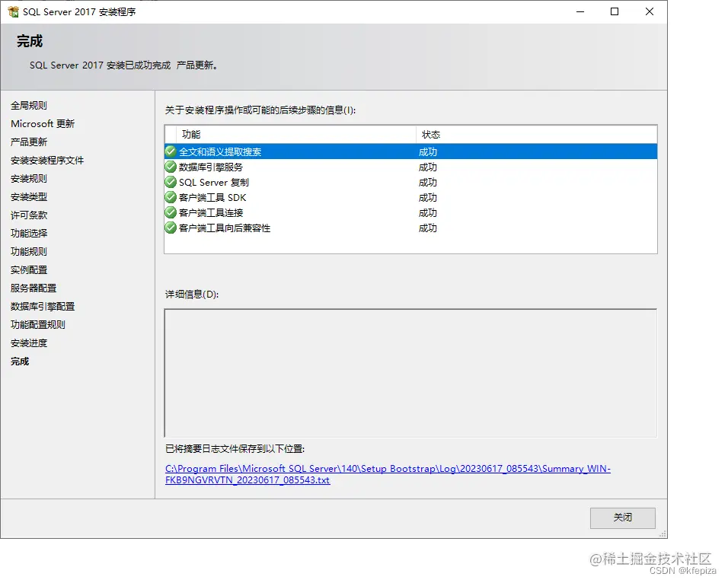This screenshot has height=583, width=728.
Task: Minimize the SQL Server setup window
Action: pyautogui.click(x=580, y=11)
